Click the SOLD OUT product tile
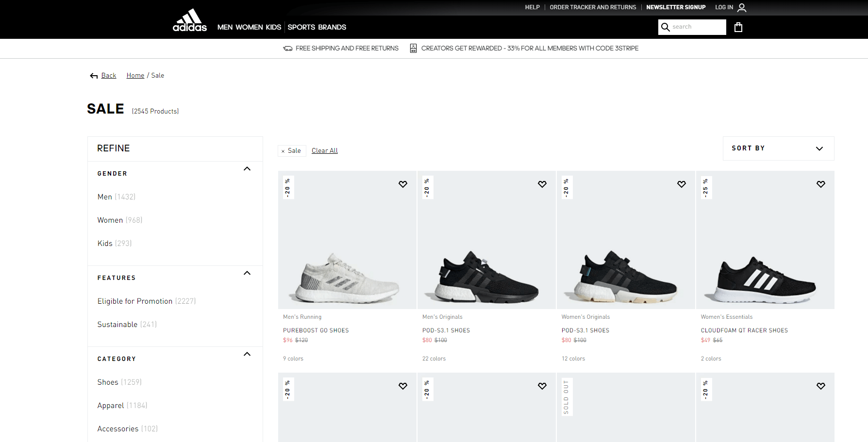Screen dimensions: 868x442 [x=626, y=408]
